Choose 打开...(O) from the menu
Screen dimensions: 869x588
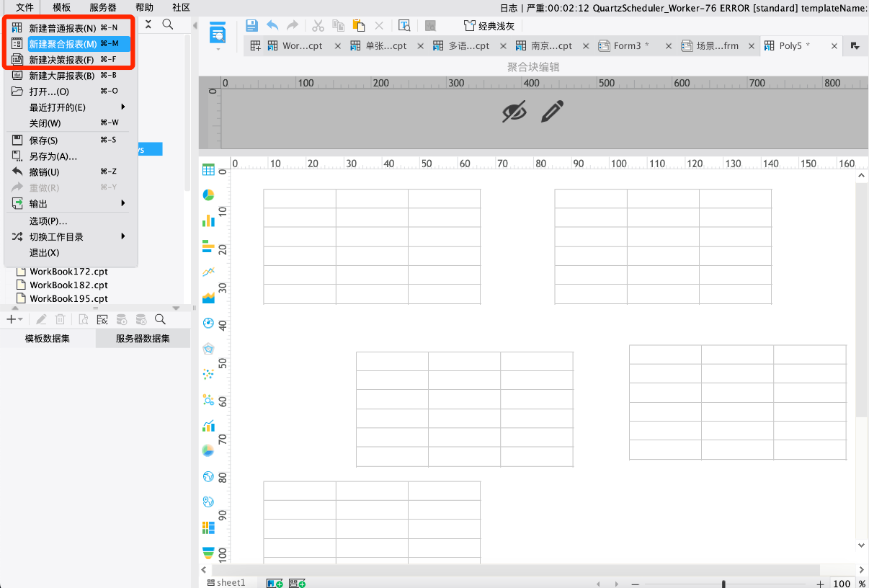tap(71, 92)
